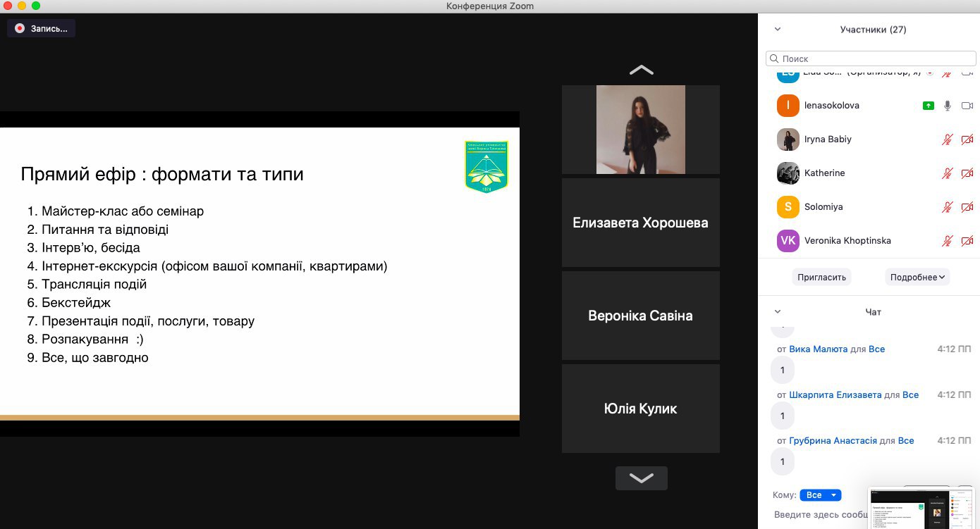Select the Елизавета Хорошева video tile
The height and width of the screenshot is (529, 980).
click(641, 223)
